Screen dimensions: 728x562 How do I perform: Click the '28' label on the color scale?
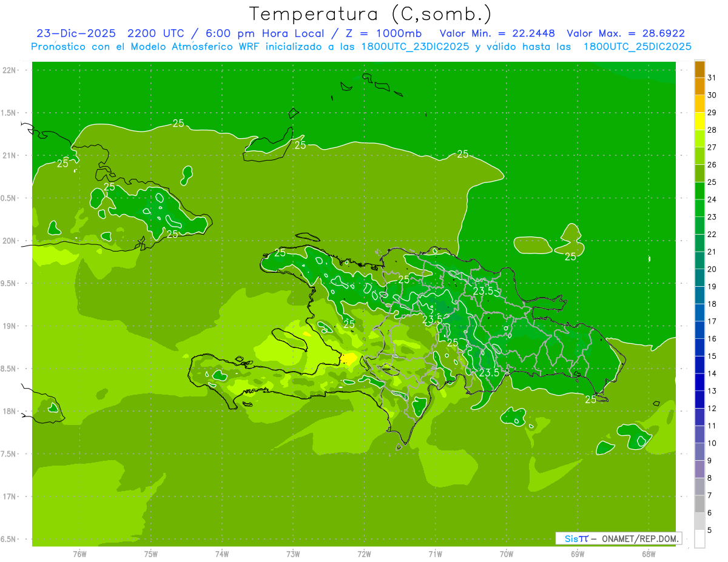point(712,130)
